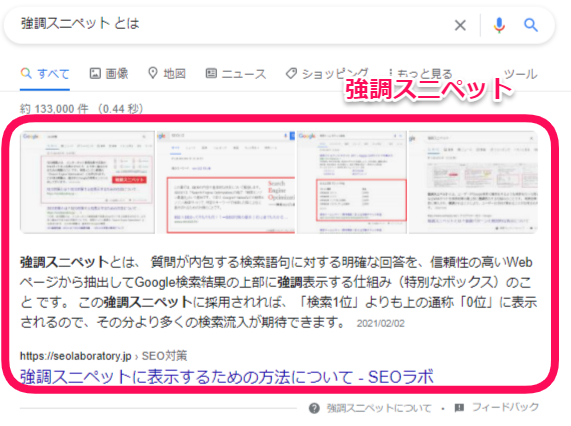This screenshot has height=426, width=571.
Task: Open the 強調スニペットに表示するための方法について link
Action: click(x=227, y=376)
